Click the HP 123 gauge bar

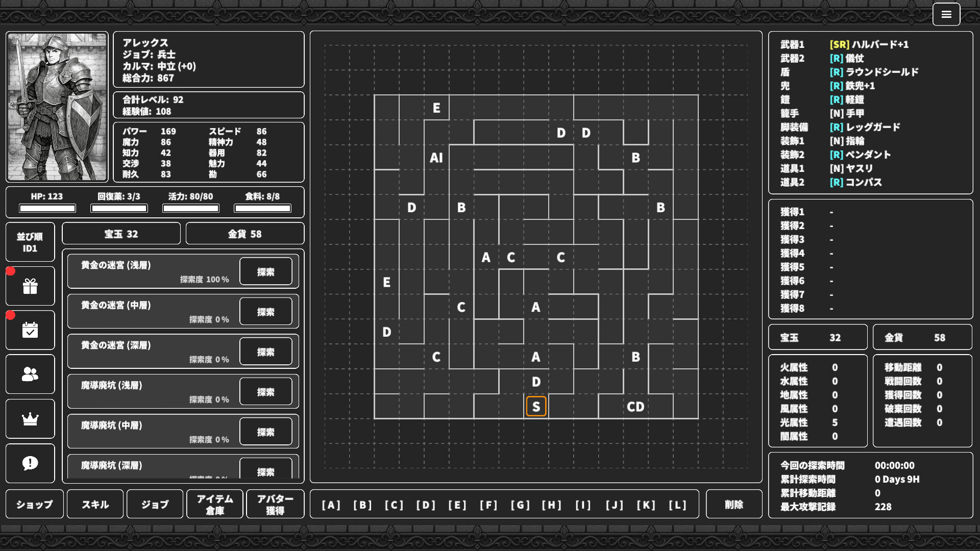pyautogui.click(x=47, y=208)
